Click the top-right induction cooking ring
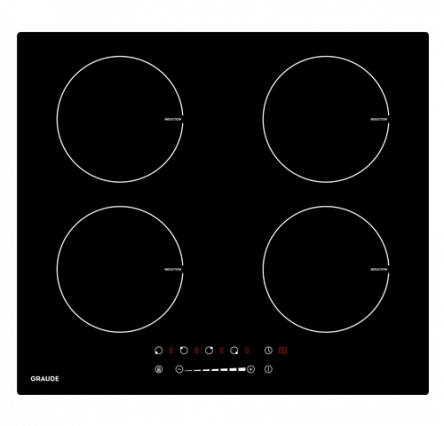The image size is (444, 426). 326,119
